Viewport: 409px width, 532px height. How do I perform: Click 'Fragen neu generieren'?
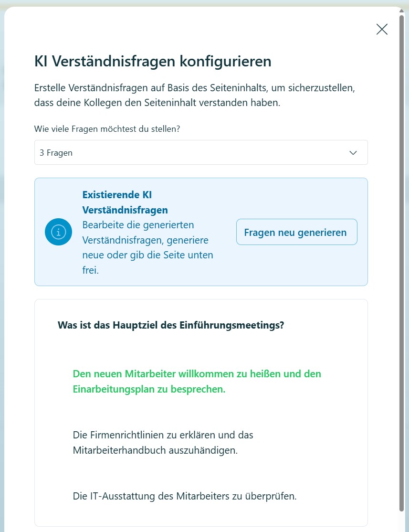click(x=296, y=232)
